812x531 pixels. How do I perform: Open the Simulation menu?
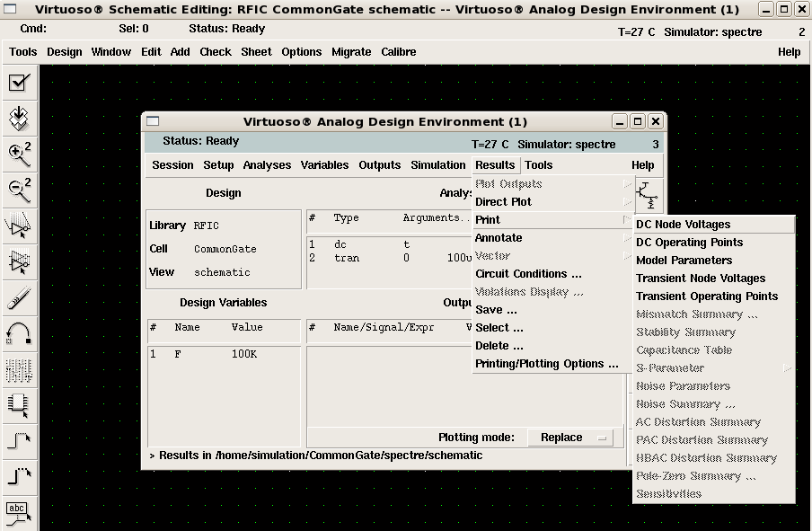pos(438,165)
